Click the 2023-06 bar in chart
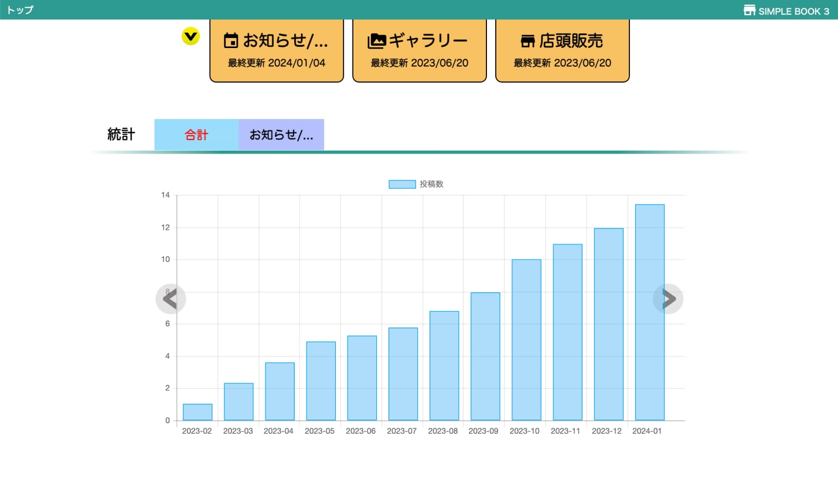 click(362, 378)
